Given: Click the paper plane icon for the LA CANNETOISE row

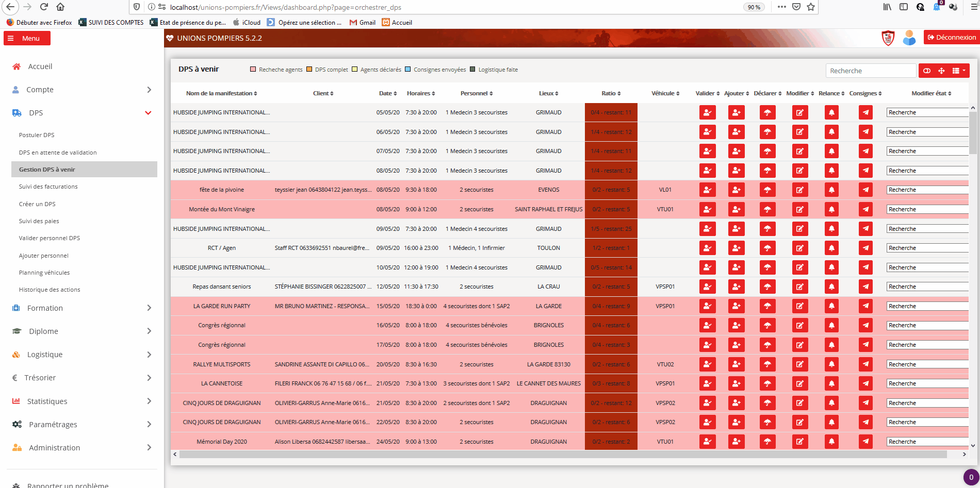Looking at the screenshot, I should pyautogui.click(x=865, y=384).
